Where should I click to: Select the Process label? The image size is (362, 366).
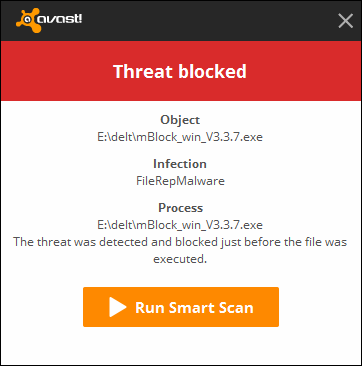pyautogui.click(x=180, y=208)
